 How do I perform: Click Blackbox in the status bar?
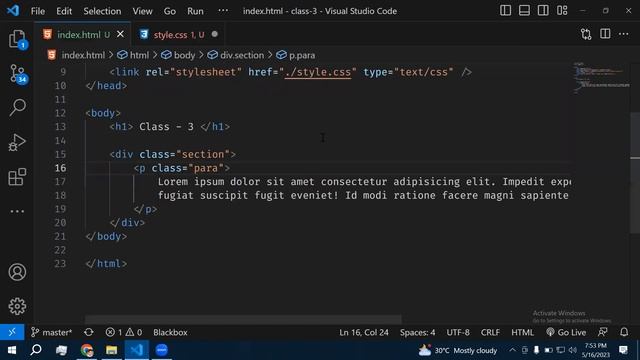(x=170, y=332)
